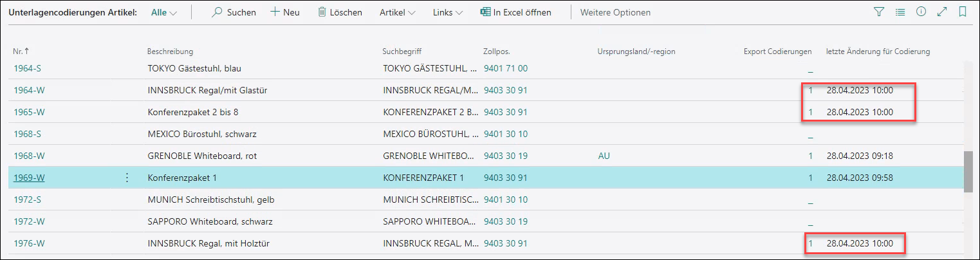This screenshot has height=260, width=980.
Task: Click Ursprungsland AU for GRENOBLE Whiteboard
Action: click(604, 156)
